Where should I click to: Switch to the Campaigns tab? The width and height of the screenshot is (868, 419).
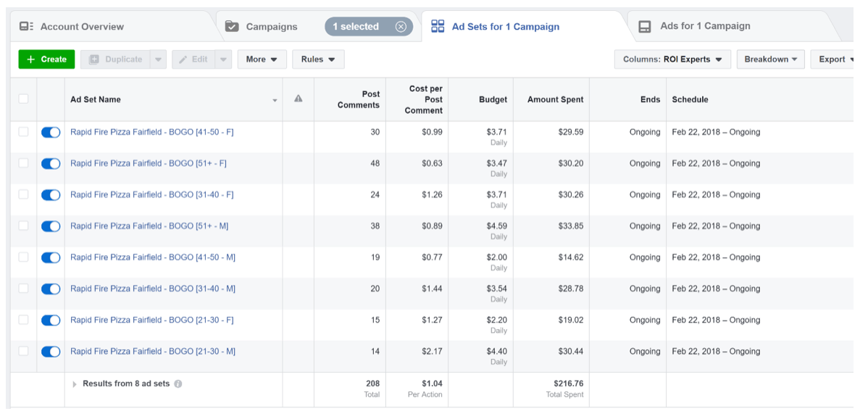[x=271, y=27]
